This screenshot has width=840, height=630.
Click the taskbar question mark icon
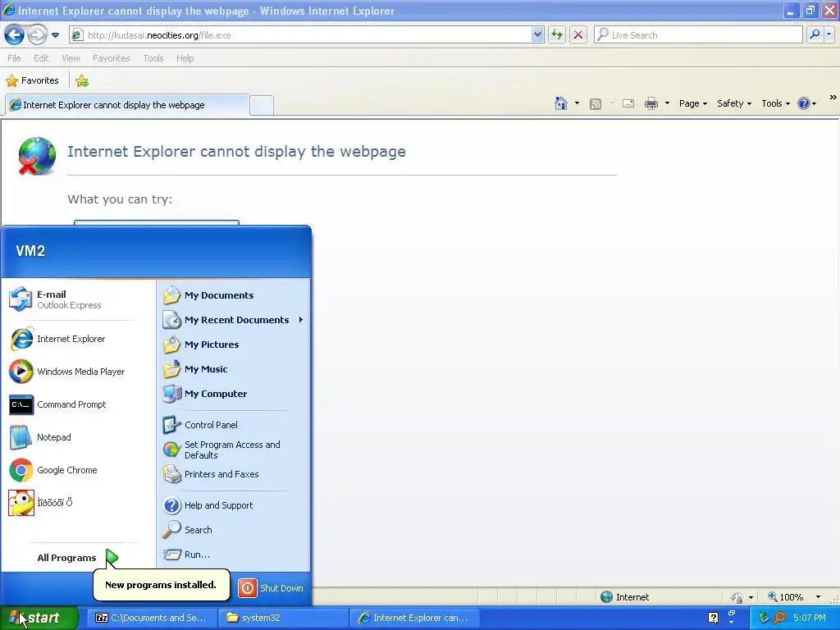713,618
